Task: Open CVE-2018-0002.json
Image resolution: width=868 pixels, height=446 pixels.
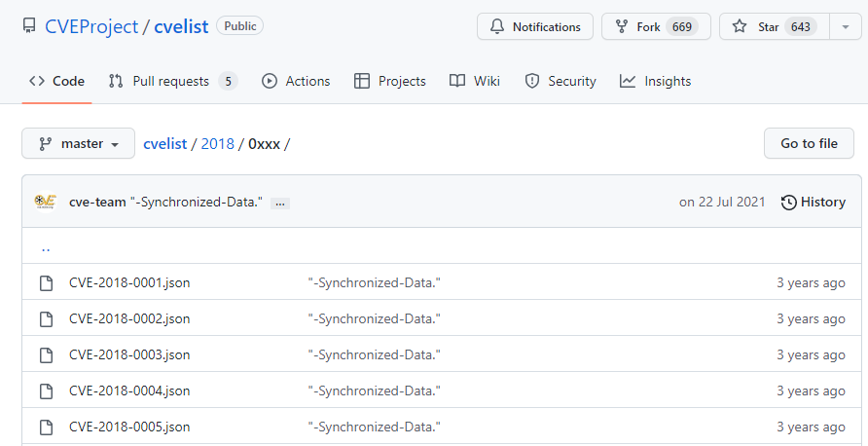Action: coord(129,319)
